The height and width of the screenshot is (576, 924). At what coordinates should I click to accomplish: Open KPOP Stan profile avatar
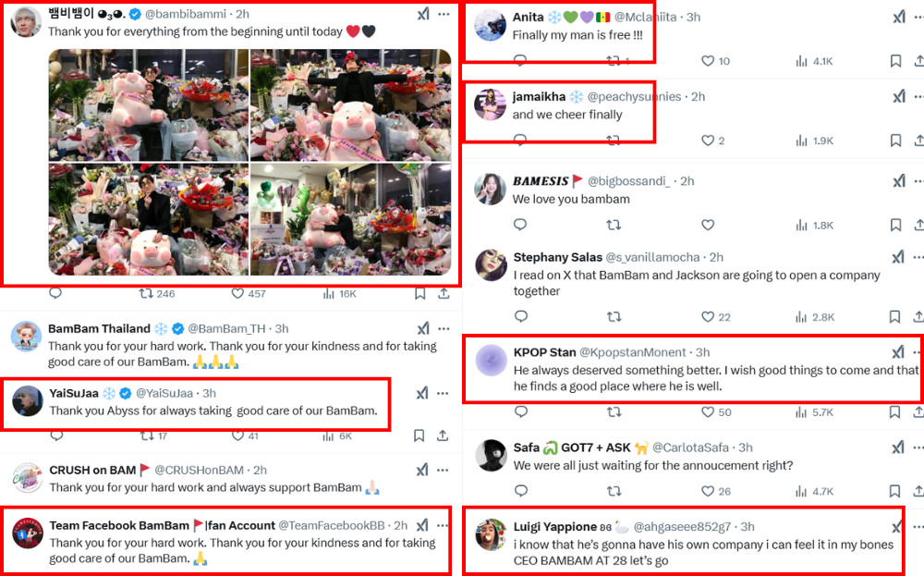491,361
